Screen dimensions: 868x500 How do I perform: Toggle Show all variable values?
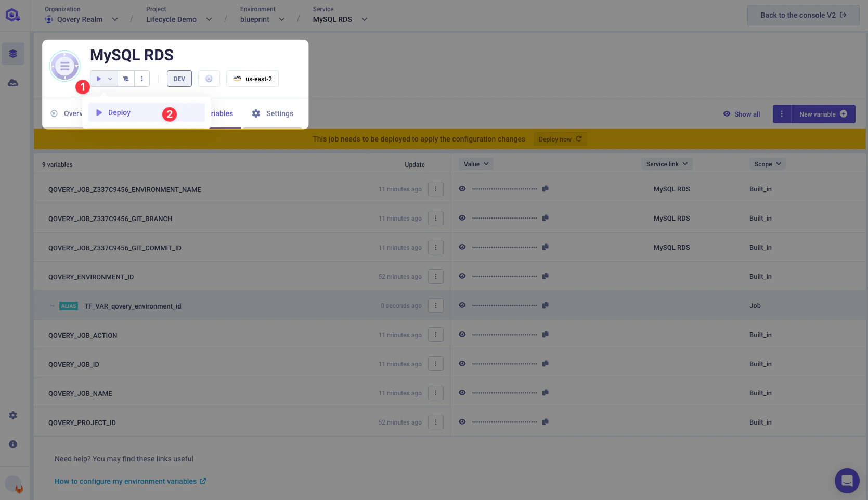pyautogui.click(x=741, y=114)
